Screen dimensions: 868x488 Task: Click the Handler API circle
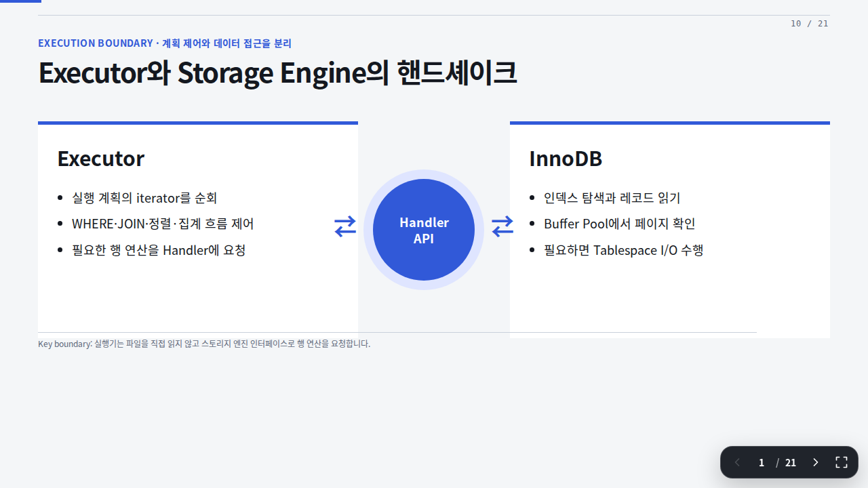[424, 230]
